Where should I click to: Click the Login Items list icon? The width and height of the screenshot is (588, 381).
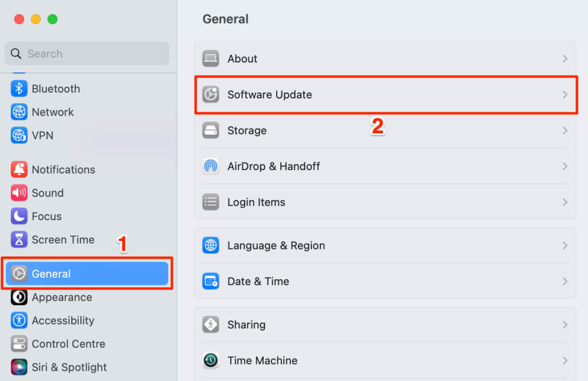[x=211, y=202]
